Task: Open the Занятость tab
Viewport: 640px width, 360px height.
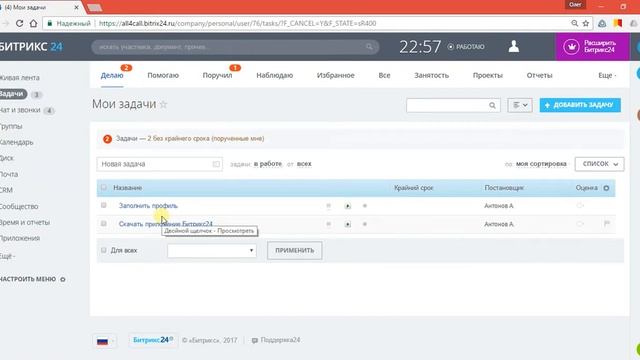Action: coord(431,76)
